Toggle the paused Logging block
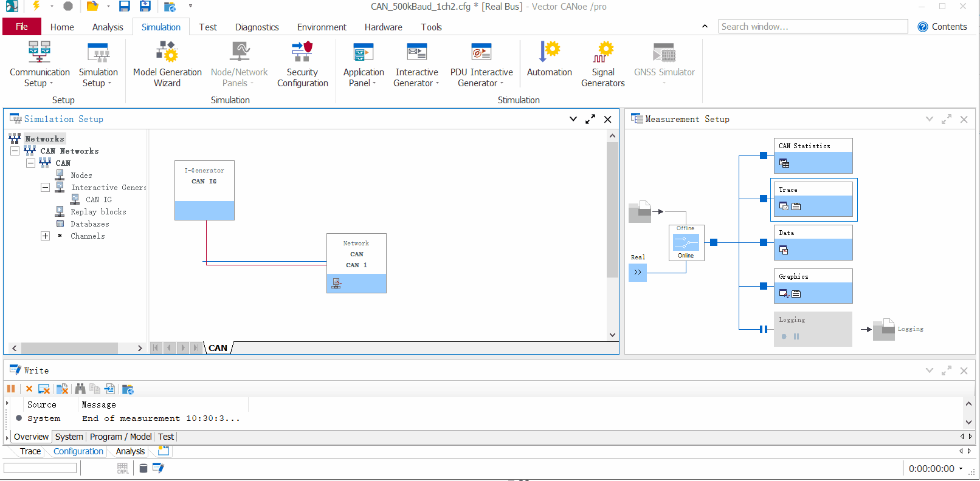The height and width of the screenshot is (481, 980). point(813,329)
